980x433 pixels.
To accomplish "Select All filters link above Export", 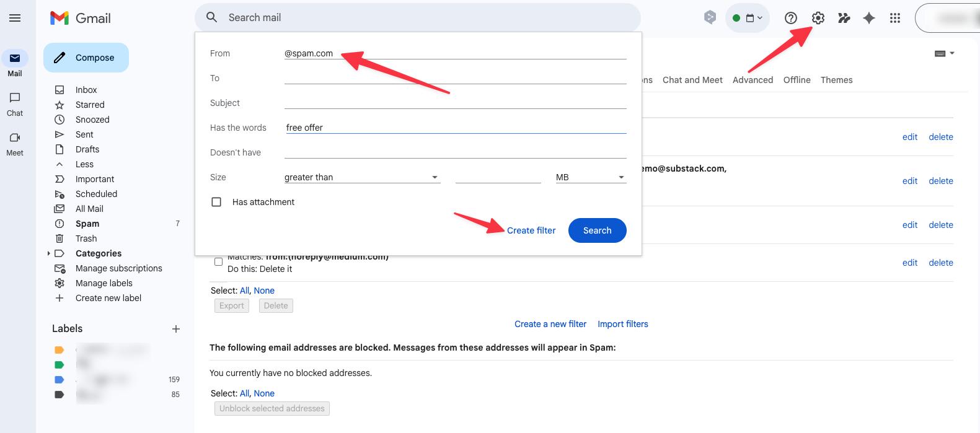I will tap(244, 291).
